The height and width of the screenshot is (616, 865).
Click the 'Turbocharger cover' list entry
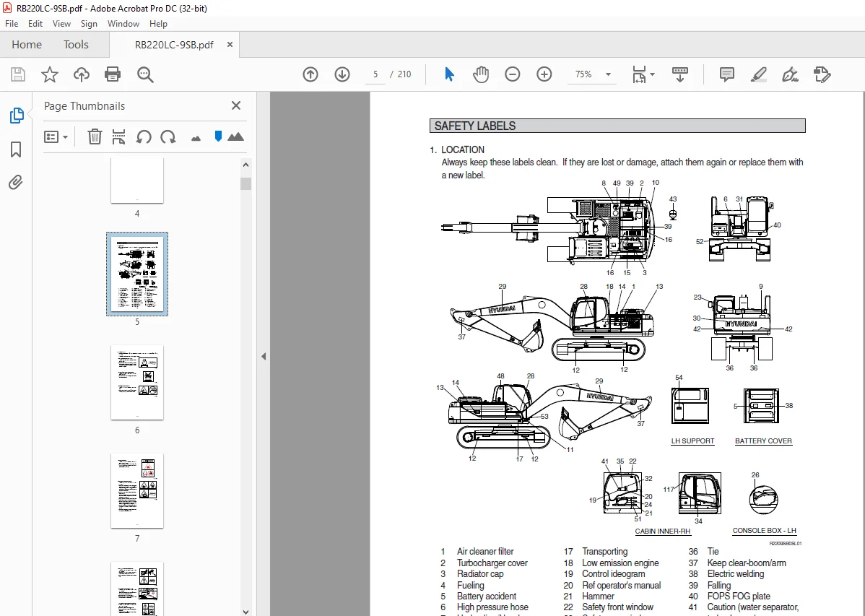492,563
